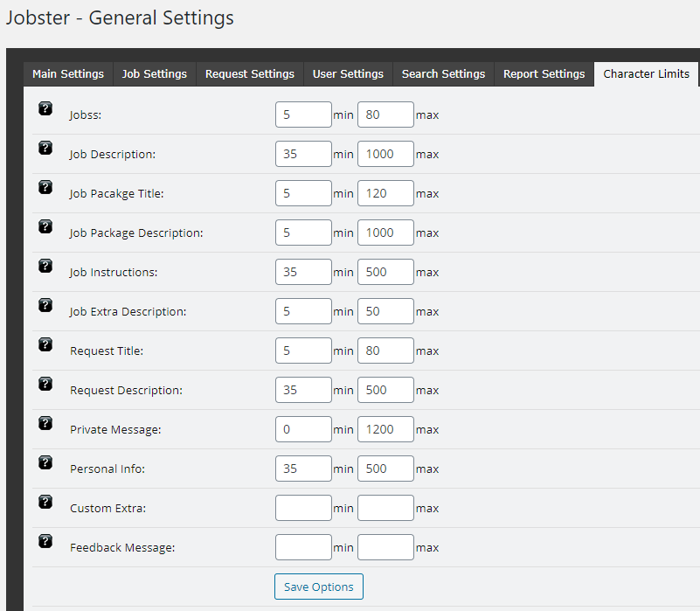Click the empty Custom Extra max field
The width and height of the screenshot is (700, 611).
385,508
